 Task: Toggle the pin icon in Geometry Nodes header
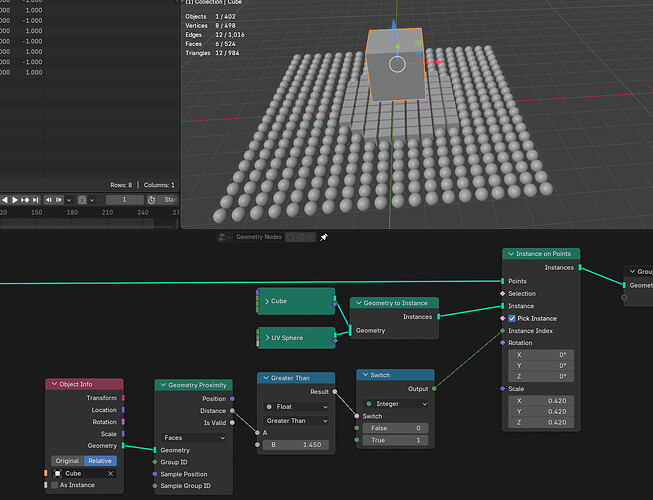(324, 237)
